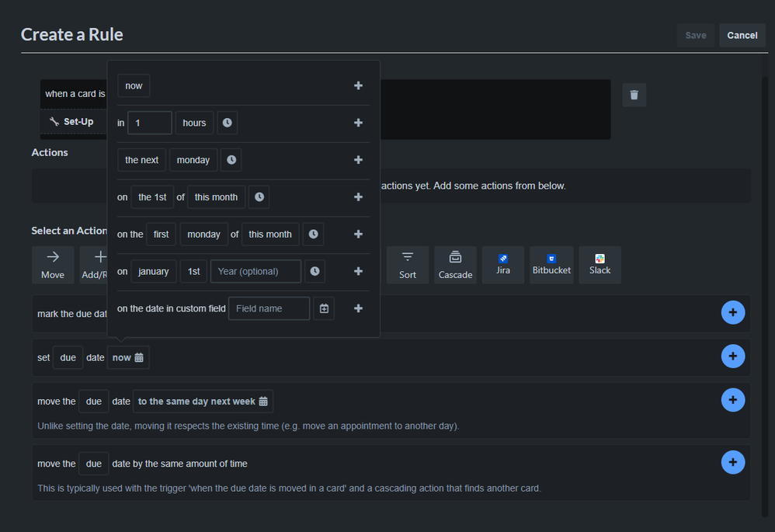Open the Cascade action category
The image size is (775, 532).
(x=455, y=265)
